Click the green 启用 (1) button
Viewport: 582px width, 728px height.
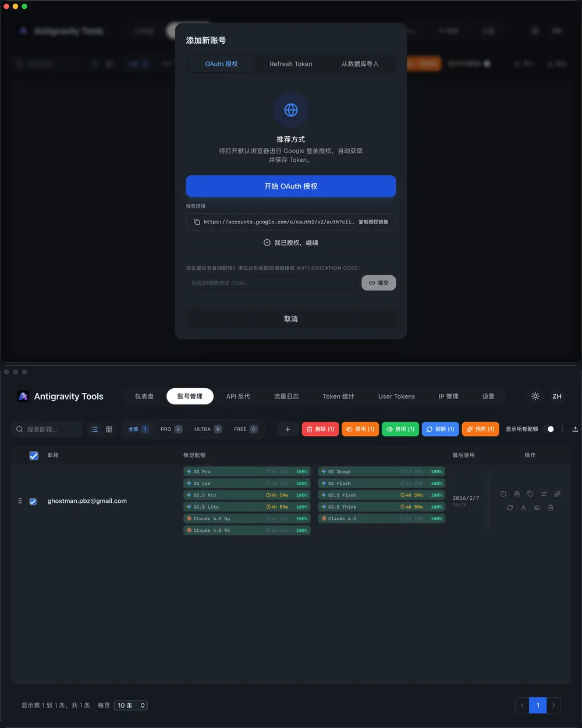pos(400,429)
